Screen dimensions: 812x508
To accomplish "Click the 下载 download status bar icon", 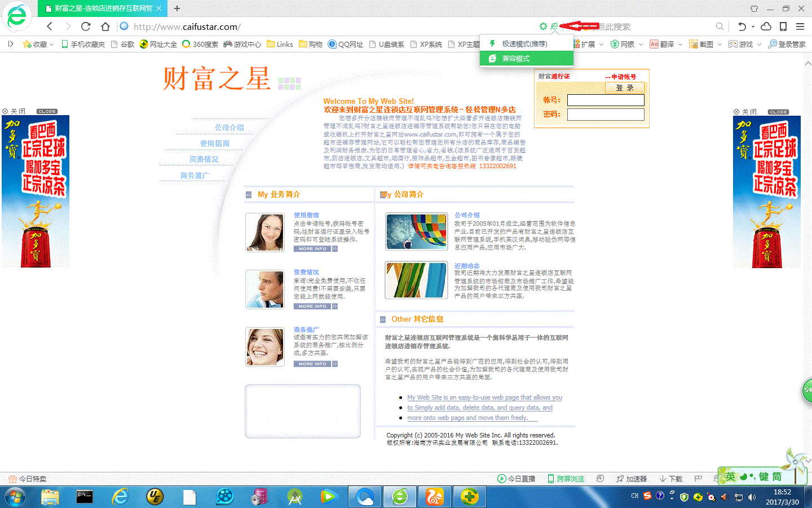I will click(x=671, y=479).
